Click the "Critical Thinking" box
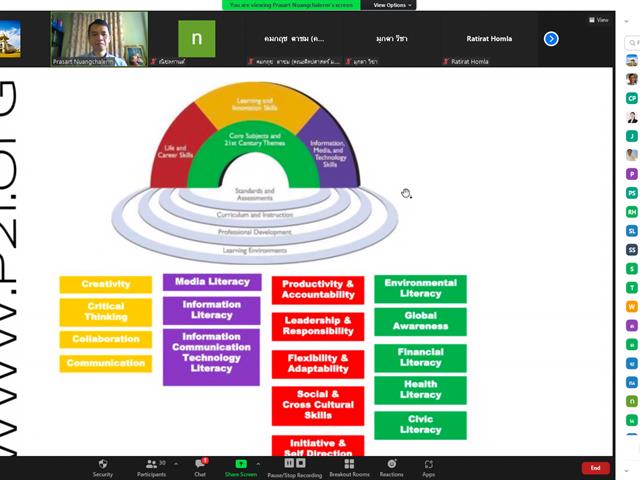Screen dimensions: 640x480 tap(106, 311)
